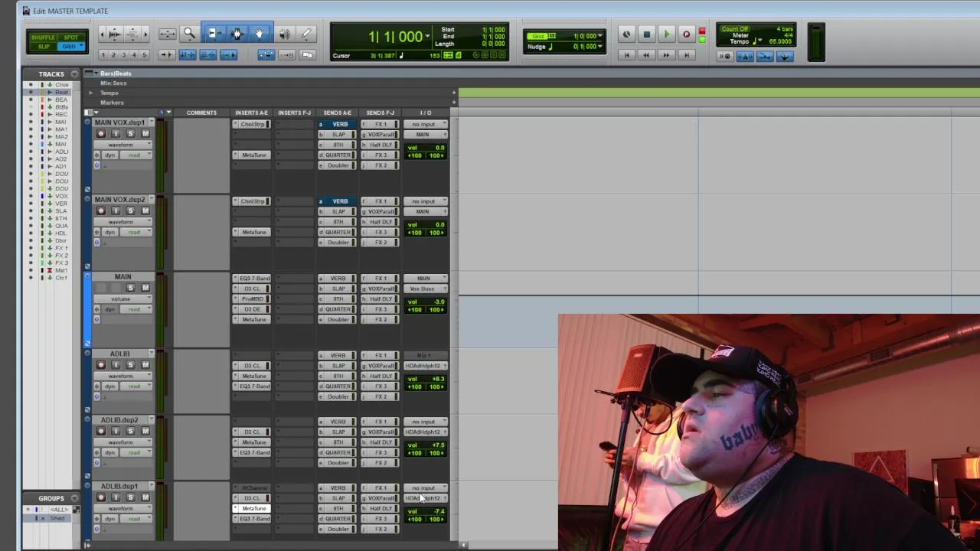This screenshot has height=551, width=980.
Task: Open Grid value dropdown arrow
Action: tap(599, 36)
